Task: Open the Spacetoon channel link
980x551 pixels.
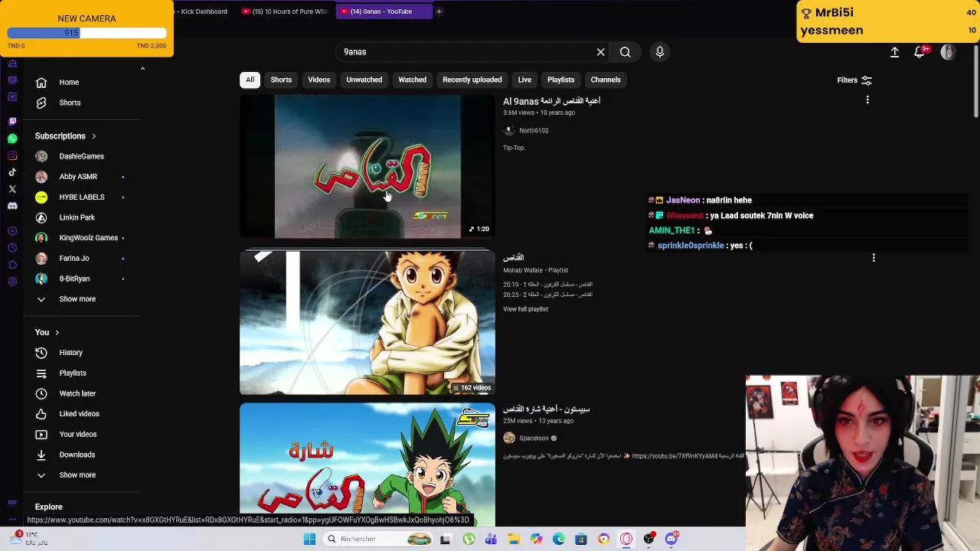Action: (534, 439)
